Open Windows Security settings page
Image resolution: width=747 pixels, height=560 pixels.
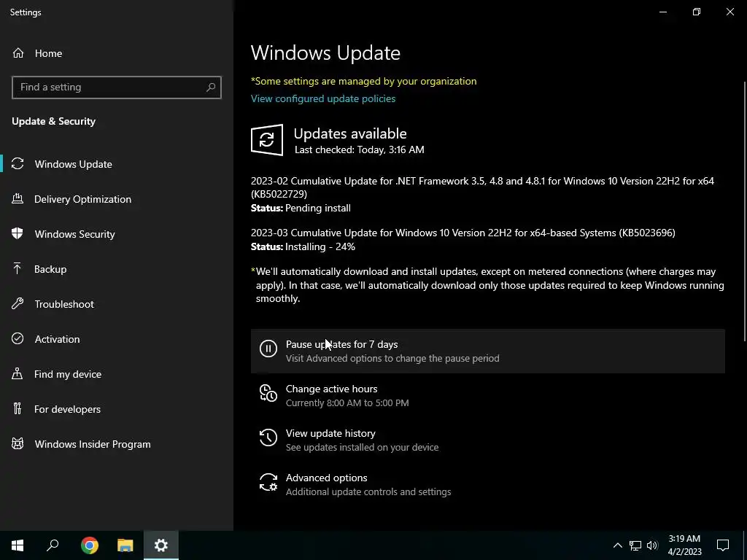[117, 234]
